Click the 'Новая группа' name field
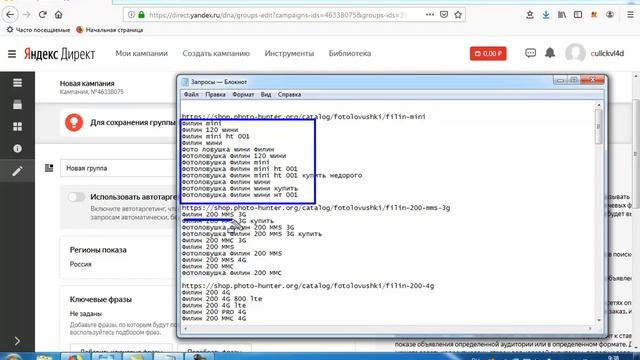Image resolution: width=640 pixels, height=360 pixels. point(118,168)
